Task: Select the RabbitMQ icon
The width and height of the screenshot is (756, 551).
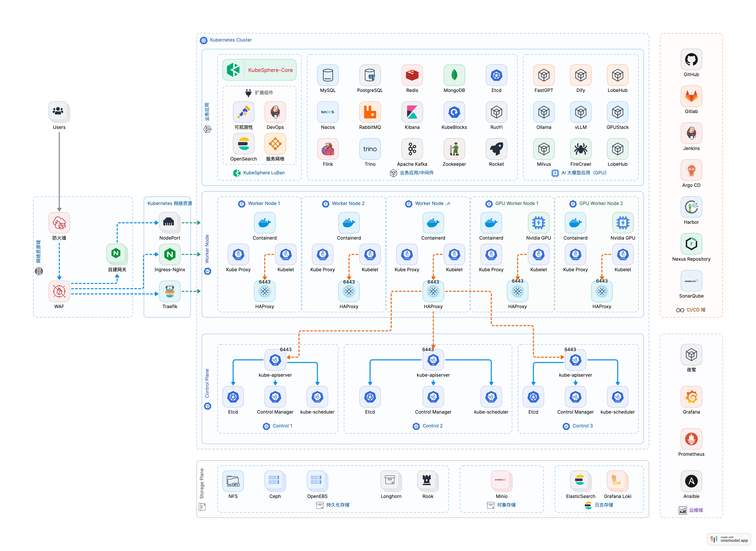Action: point(370,112)
